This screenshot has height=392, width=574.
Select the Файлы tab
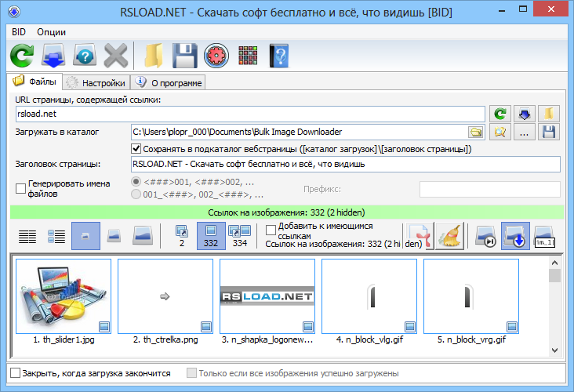pos(35,82)
